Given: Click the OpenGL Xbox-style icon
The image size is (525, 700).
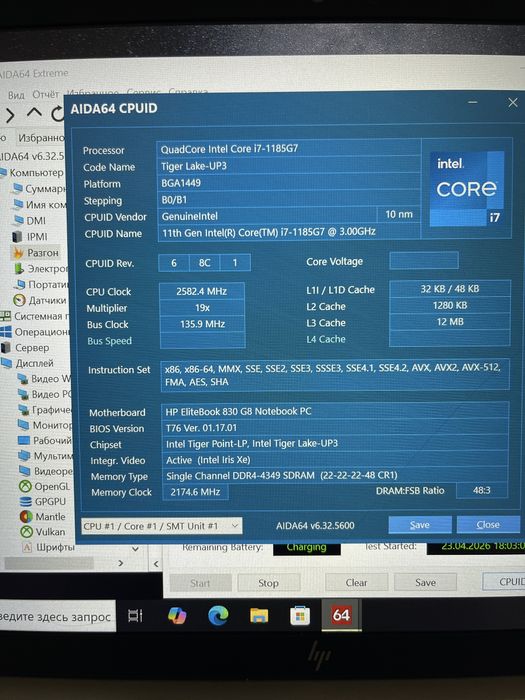Looking at the screenshot, I should click(x=25, y=487).
